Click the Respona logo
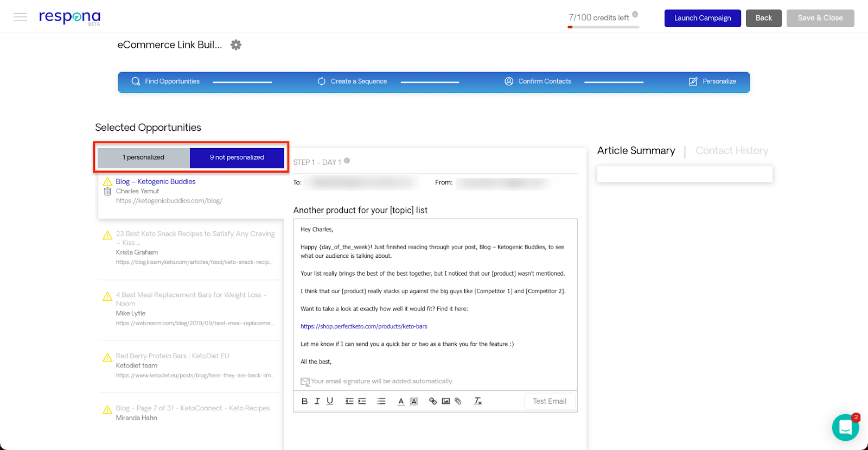 click(69, 17)
